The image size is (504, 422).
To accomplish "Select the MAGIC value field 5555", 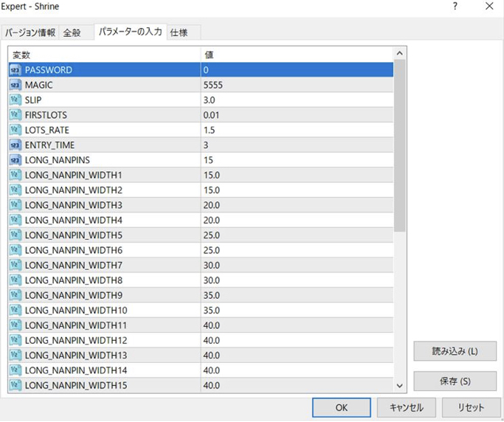I will (295, 85).
